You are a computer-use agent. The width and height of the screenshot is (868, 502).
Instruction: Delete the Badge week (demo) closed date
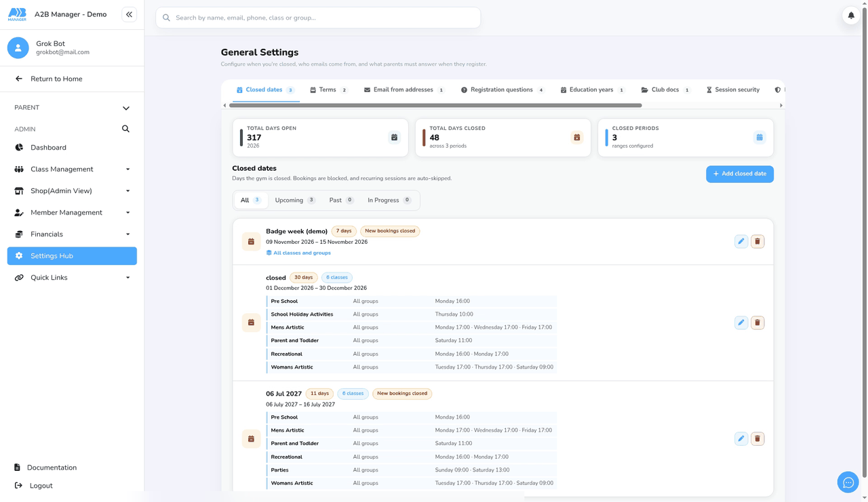click(757, 241)
